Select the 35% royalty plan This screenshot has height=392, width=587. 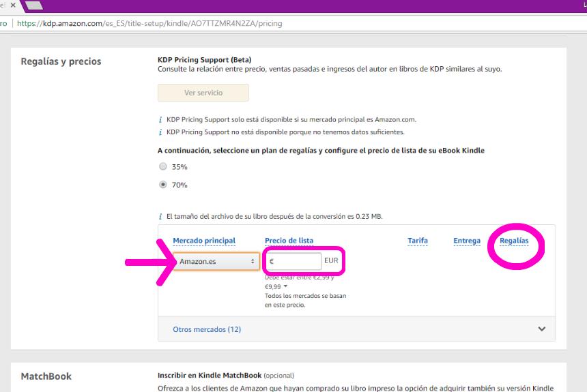[x=162, y=166]
